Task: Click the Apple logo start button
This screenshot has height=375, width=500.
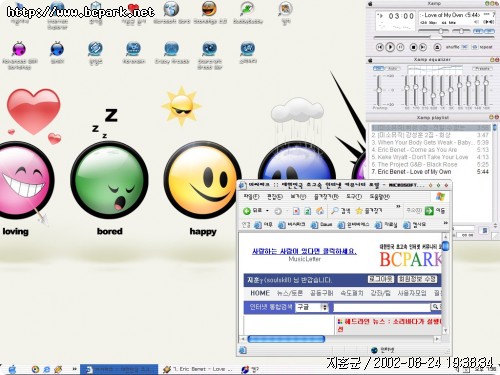Action: click(12, 369)
